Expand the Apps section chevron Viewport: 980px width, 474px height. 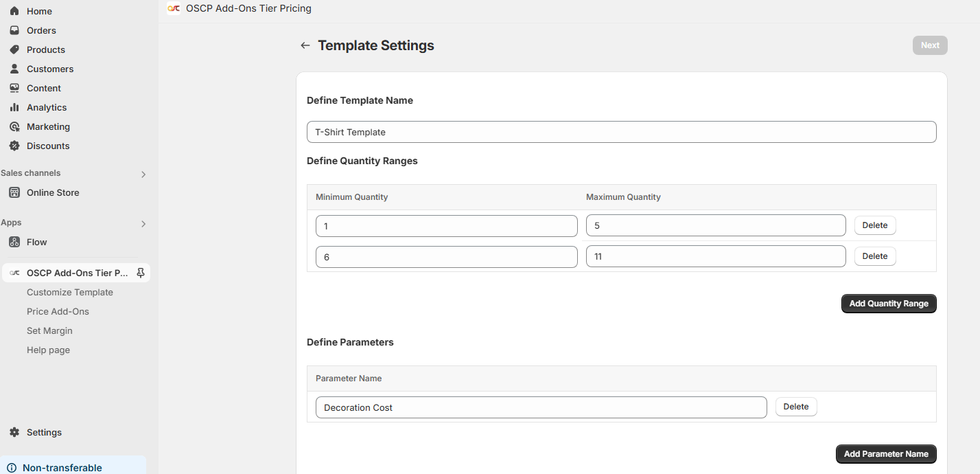(x=143, y=224)
